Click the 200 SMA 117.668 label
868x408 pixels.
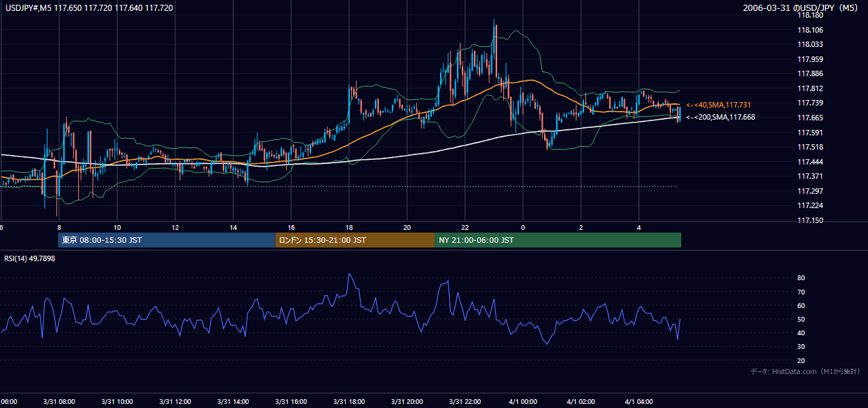[x=721, y=117]
